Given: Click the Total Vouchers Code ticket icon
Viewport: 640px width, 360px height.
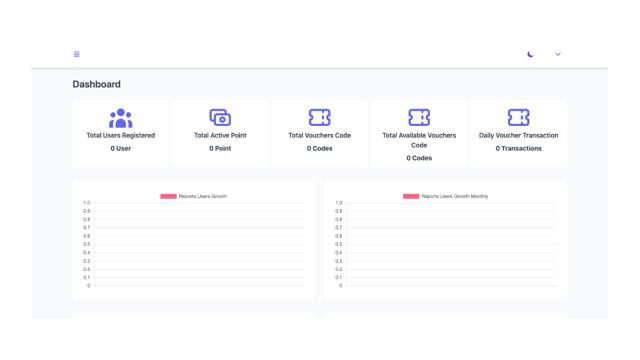Looking at the screenshot, I should (x=320, y=118).
